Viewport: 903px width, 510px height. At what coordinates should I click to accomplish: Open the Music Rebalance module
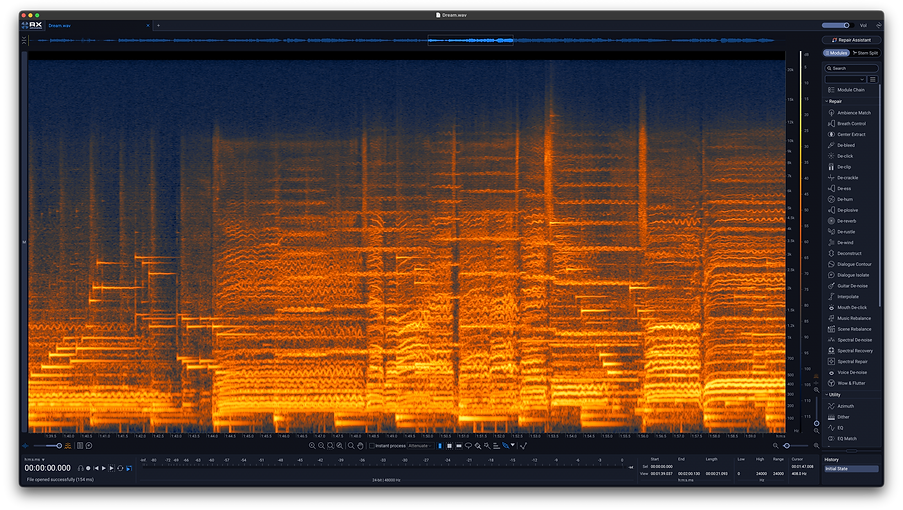(849, 318)
